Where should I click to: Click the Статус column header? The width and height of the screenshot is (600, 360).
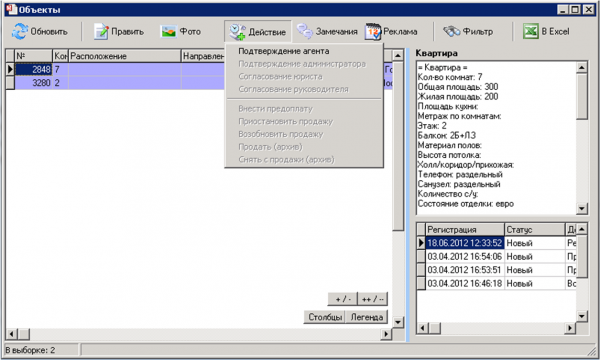pos(535,230)
